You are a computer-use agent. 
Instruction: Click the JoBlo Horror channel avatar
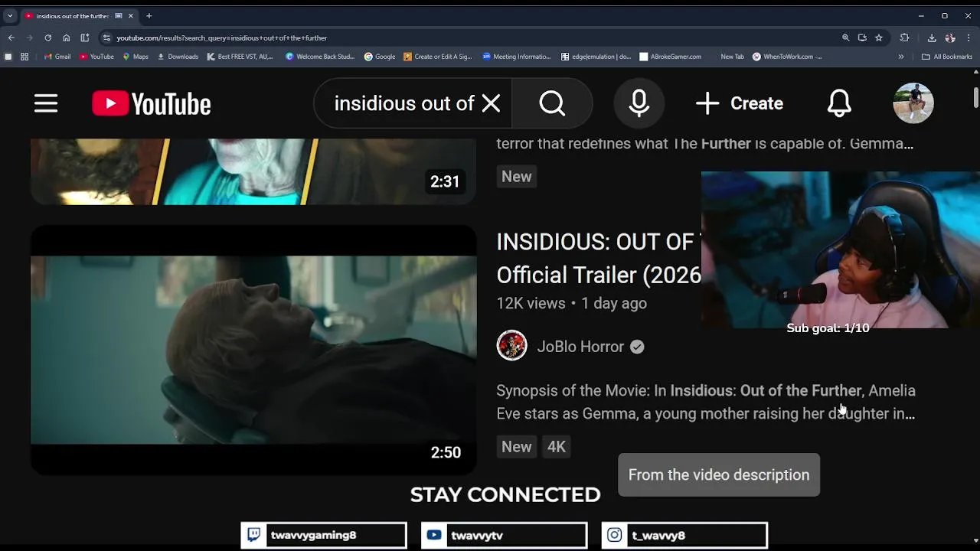point(511,345)
